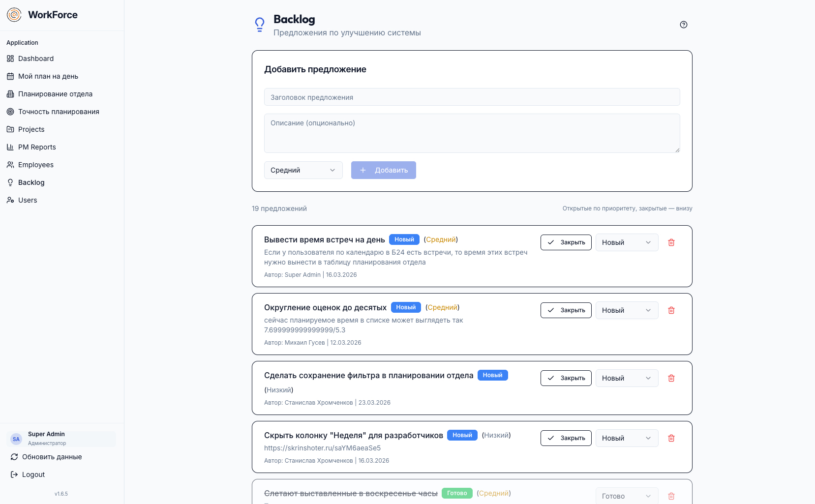
Task: Focus the Заголовок предложения input field
Action: click(472, 97)
